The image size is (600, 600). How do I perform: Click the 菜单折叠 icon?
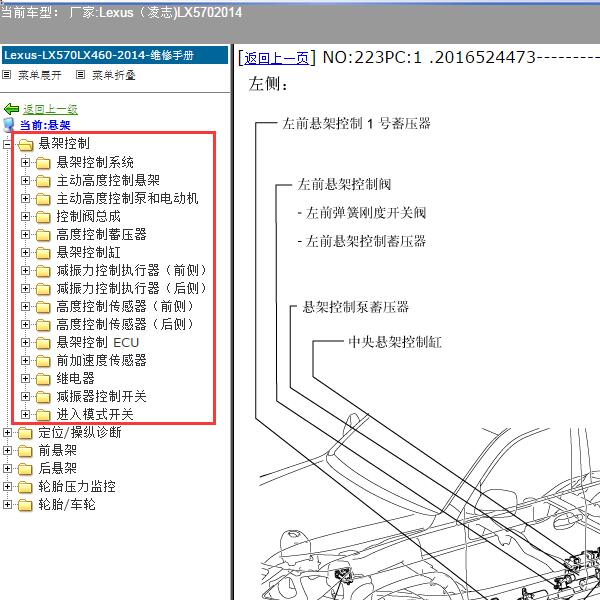(x=80, y=75)
